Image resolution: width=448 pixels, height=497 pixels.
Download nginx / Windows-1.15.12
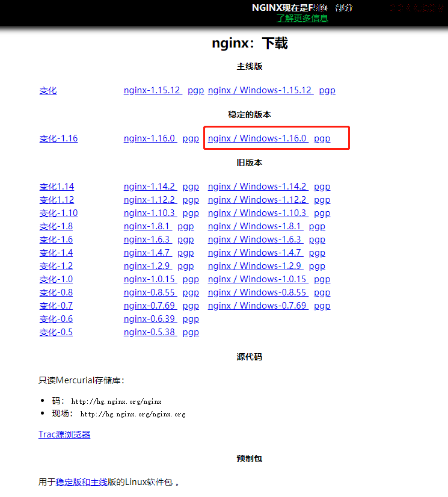(x=261, y=90)
